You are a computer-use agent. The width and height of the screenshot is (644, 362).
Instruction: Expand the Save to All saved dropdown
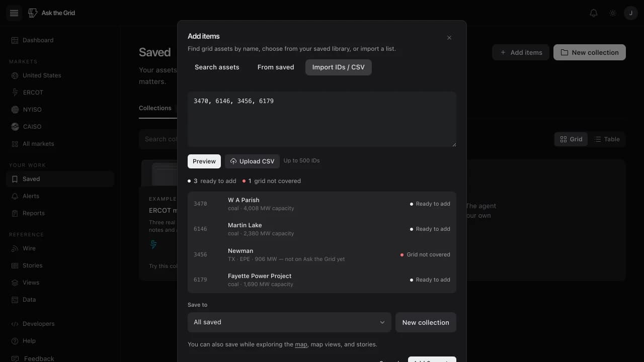point(289,322)
